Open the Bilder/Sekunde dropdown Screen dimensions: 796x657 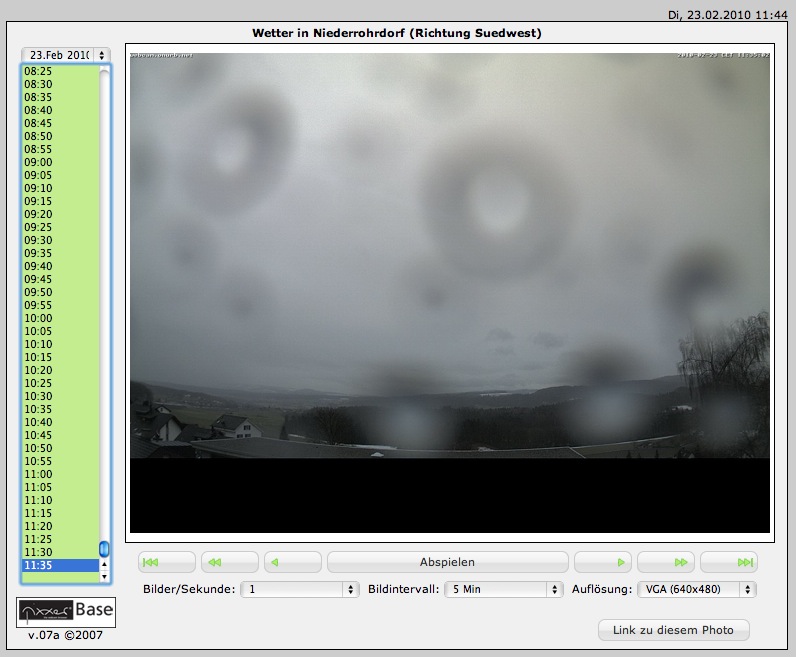(x=299, y=590)
